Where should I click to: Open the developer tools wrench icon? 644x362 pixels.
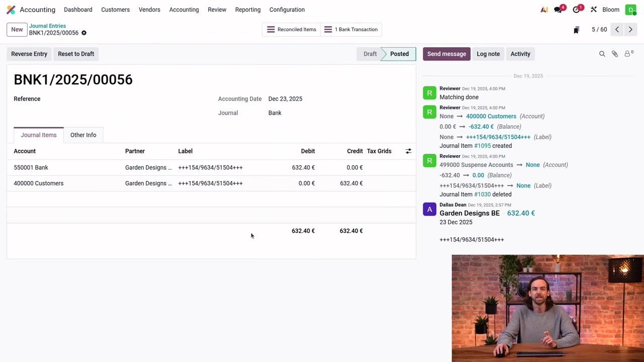594,10
